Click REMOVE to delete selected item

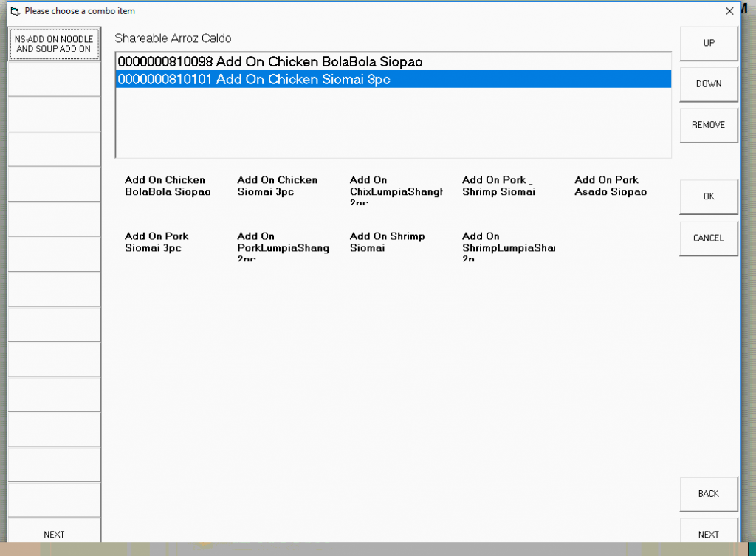click(708, 125)
